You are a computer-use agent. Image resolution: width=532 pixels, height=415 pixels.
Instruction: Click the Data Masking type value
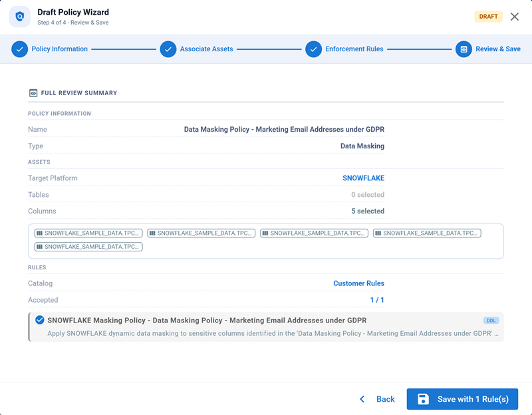pos(362,146)
